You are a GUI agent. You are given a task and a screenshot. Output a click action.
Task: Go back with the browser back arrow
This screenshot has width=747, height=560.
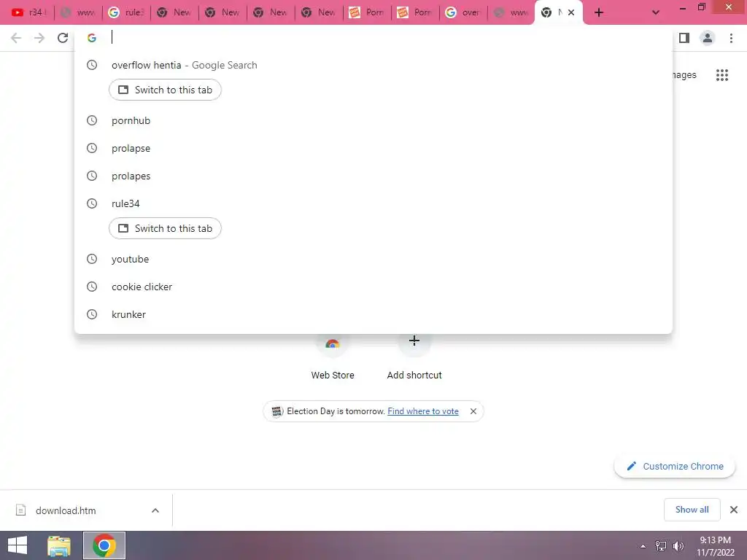[16, 38]
